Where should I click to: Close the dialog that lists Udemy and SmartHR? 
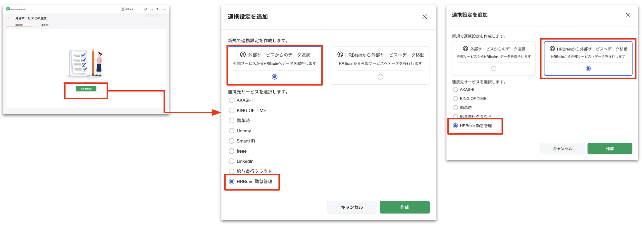[x=424, y=17]
